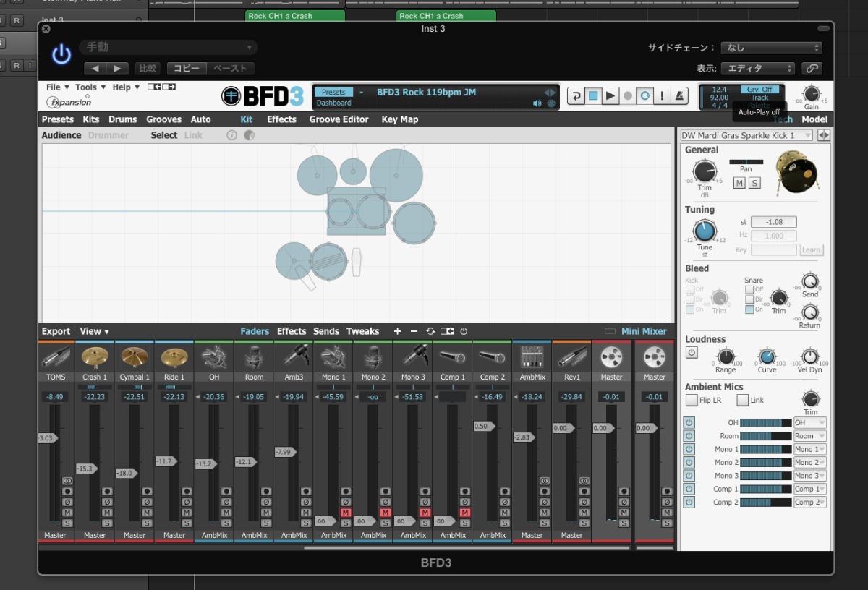Open the Help menu

126,87
